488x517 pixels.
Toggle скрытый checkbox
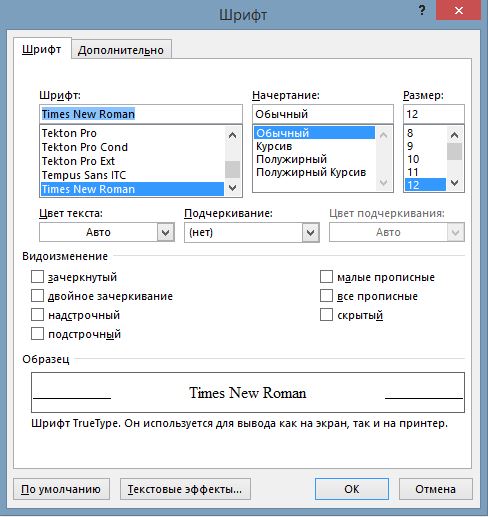tap(326, 315)
